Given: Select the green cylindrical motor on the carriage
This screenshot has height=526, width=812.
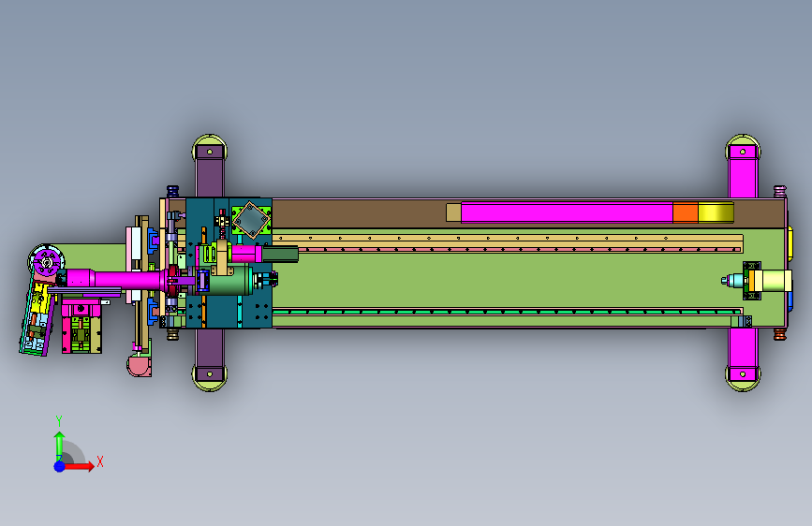Looking at the screenshot, I should tap(230, 281).
